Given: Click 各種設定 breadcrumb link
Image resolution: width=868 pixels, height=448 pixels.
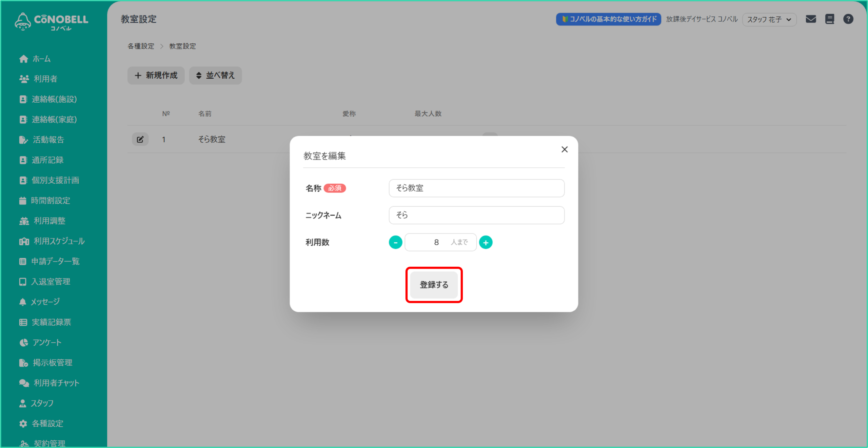Looking at the screenshot, I should (x=141, y=46).
